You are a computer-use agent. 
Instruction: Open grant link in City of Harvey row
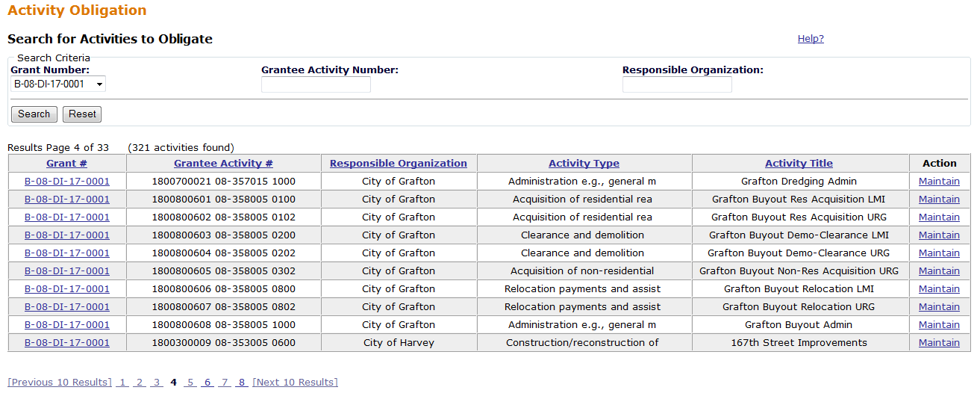point(66,343)
